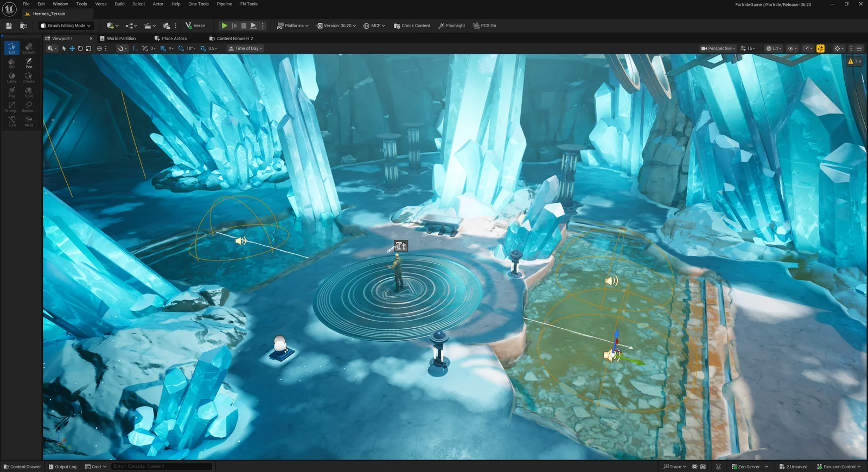Viewport: 868px width, 472px height.
Task: Toggle the Edit brush tool
Action: tap(12, 48)
